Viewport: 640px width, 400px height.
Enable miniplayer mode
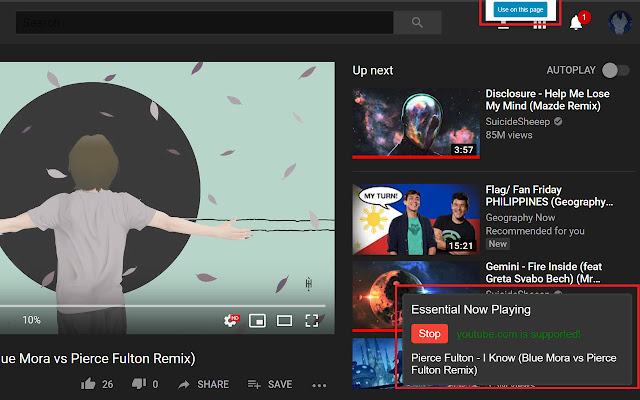point(258,321)
